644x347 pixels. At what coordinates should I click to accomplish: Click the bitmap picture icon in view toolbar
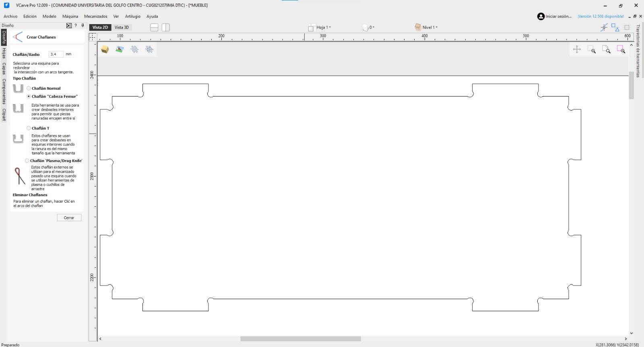pos(120,49)
